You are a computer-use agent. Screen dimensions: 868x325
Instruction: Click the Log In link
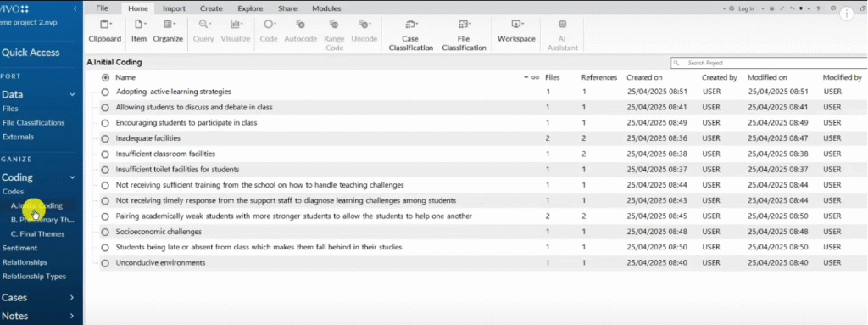pyautogui.click(x=746, y=8)
